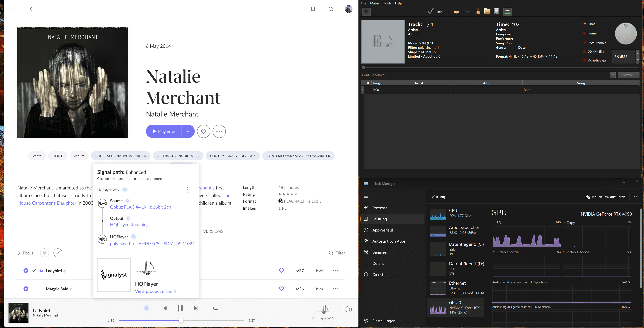Expand the Video Decode graph dropdown
This screenshot has width=644, height=328.
click(x=564, y=252)
